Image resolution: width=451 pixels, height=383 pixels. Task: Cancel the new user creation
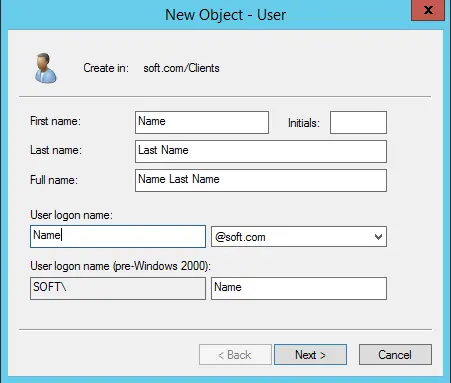coord(395,355)
